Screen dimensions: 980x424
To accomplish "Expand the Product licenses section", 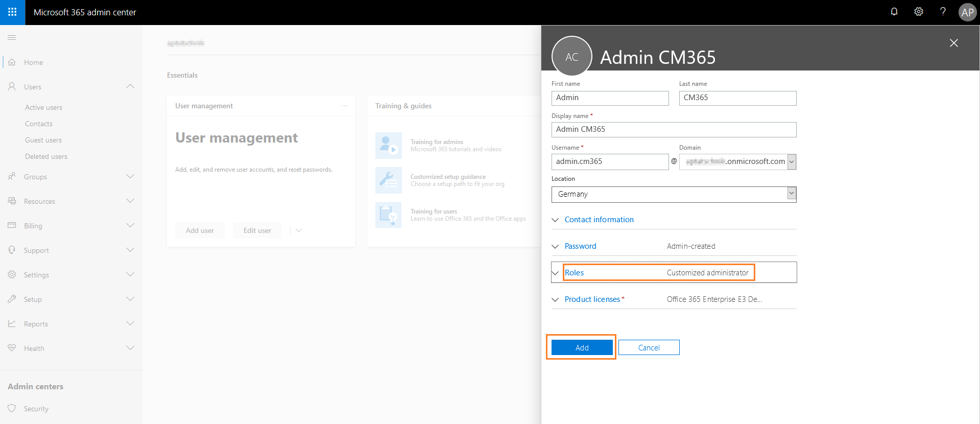I will coord(674,299).
